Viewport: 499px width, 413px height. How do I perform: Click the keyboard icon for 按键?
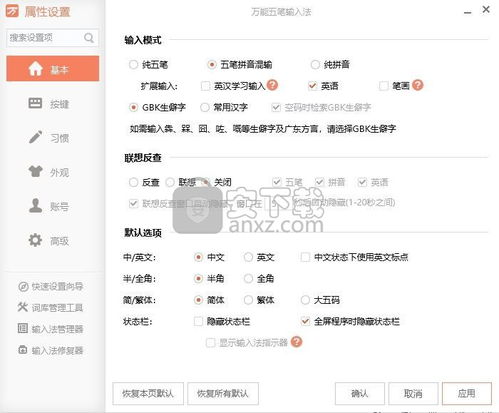[35, 103]
